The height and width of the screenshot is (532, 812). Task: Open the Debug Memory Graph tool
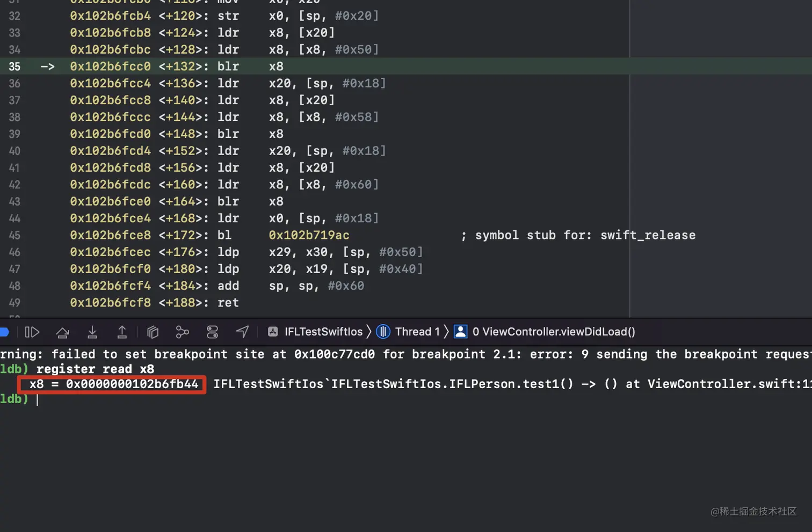183,332
